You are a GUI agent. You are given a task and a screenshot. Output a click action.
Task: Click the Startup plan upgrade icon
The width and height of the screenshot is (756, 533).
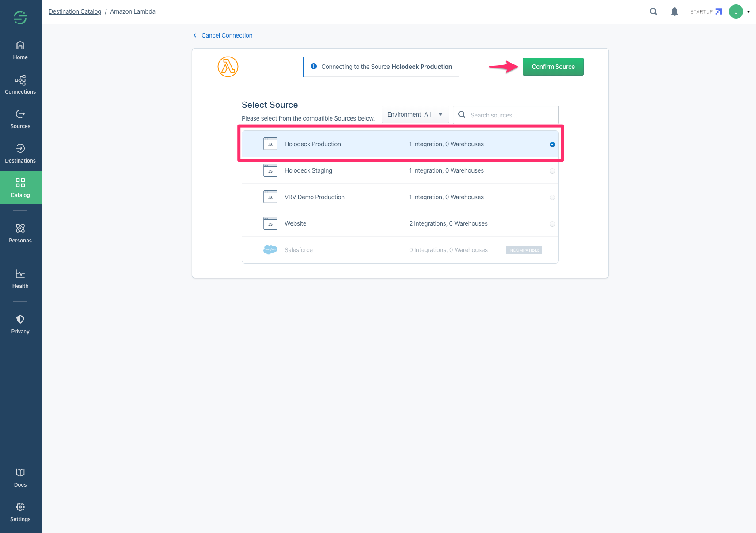(718, 11)
